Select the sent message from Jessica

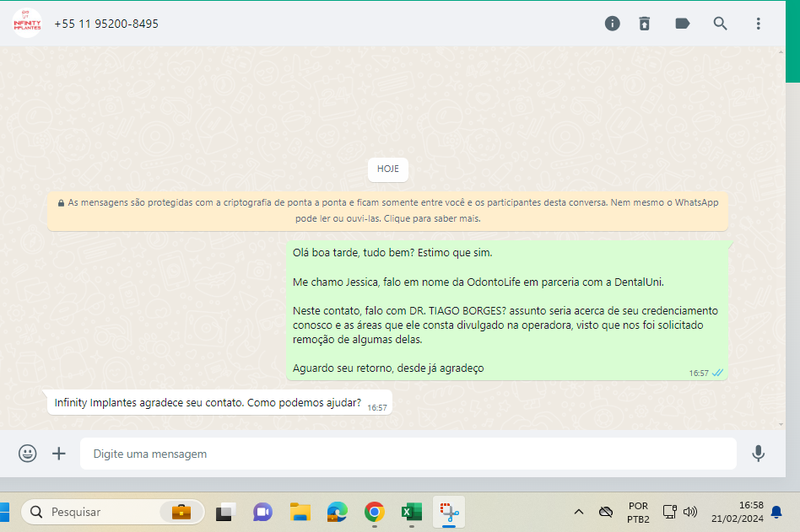pyautogui.click(x=507, y=310)
